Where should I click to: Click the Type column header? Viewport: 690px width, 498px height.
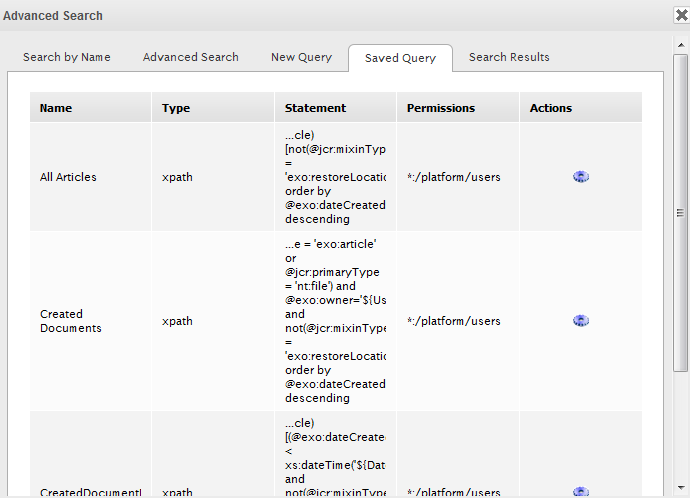(176, 108)
